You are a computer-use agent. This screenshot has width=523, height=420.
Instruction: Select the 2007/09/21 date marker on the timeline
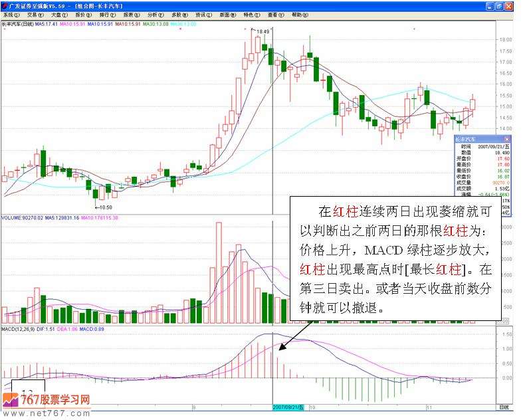286,405
